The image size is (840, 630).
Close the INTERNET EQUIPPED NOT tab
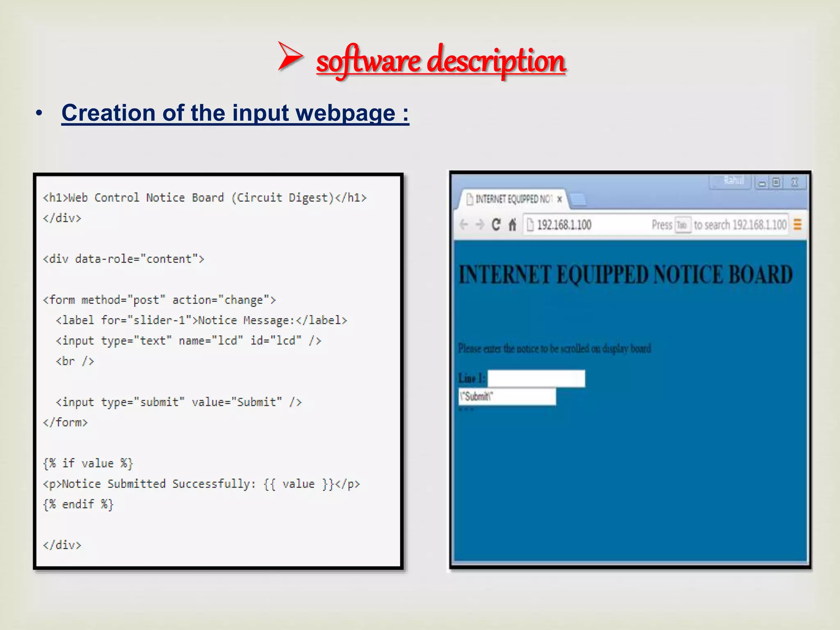point(559,199)
